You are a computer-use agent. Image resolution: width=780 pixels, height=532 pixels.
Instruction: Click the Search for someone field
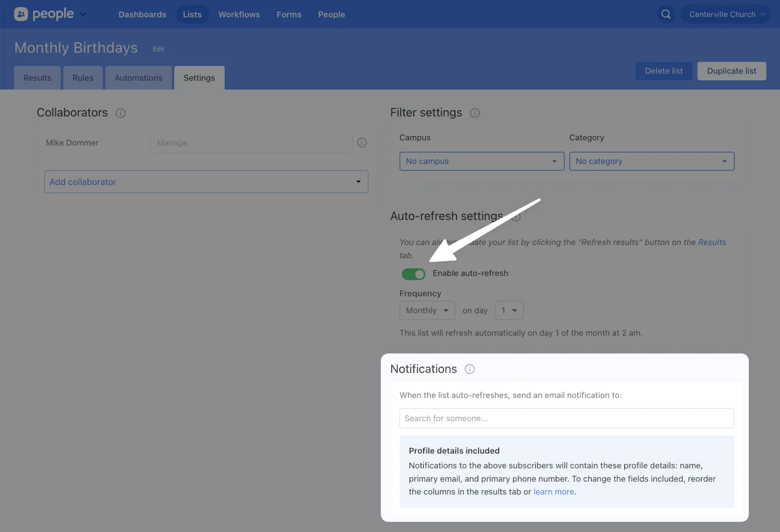point(566,418)
